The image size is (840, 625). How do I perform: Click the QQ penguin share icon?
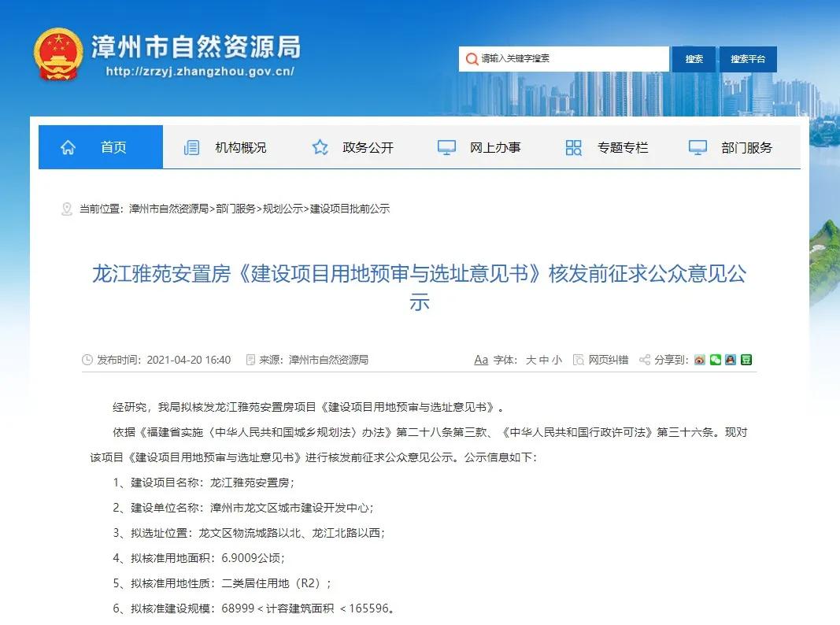coord(731,360)
